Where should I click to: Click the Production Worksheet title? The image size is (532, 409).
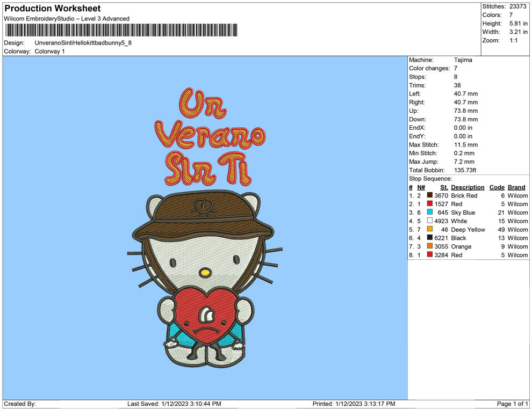click(53, 9)
